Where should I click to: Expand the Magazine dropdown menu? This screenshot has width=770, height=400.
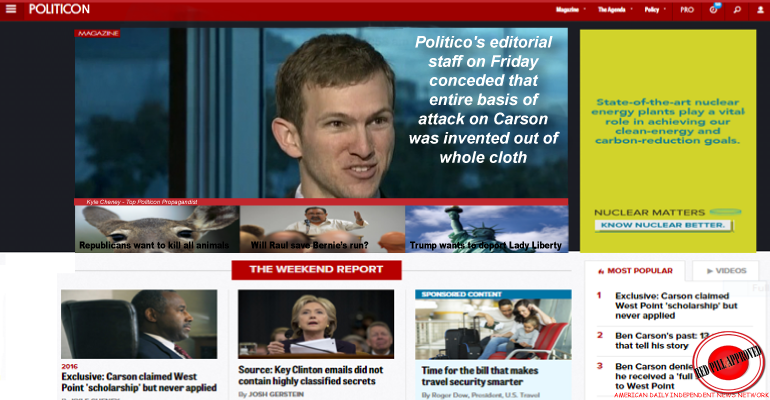click(570, 9)
